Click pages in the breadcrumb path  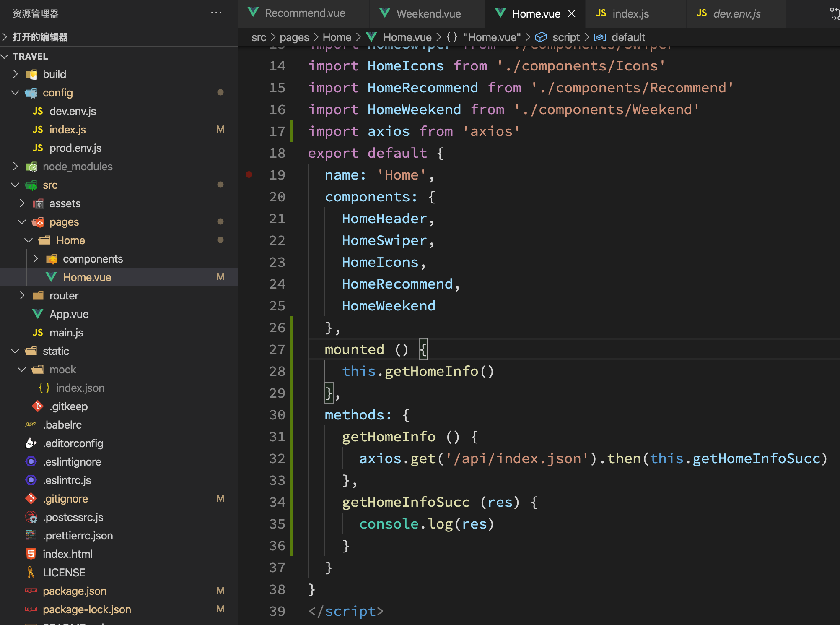coord(294,37)
